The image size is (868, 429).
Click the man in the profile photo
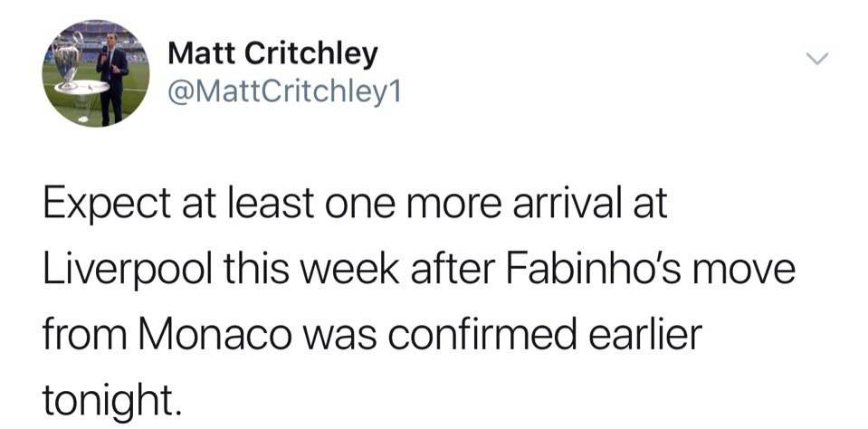click(x=112, y=76)
